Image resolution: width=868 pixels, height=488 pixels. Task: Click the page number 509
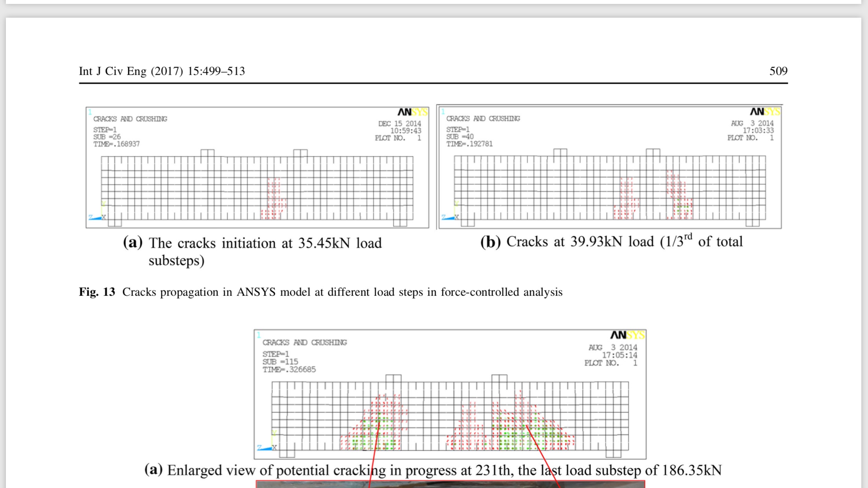coord(778,71)
